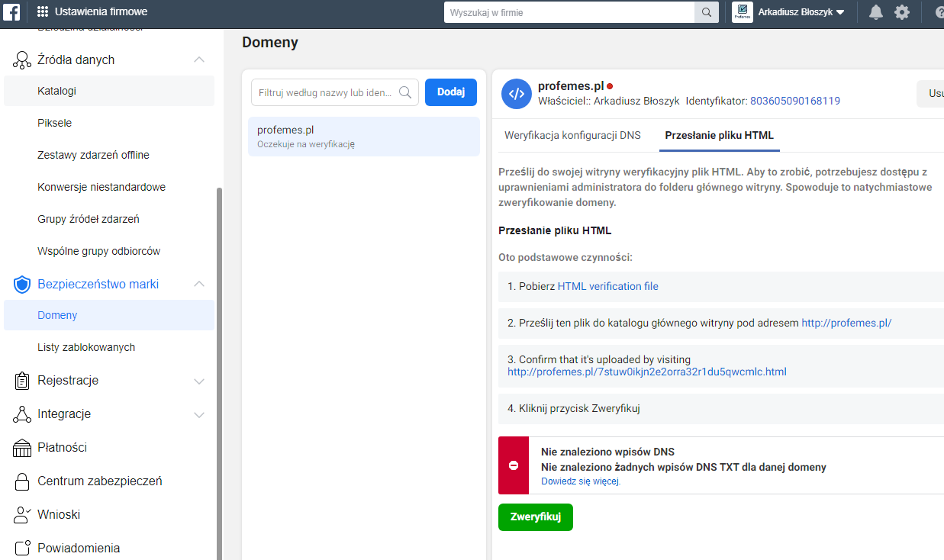Click the partially visible Usuń button
Image resolution: width=944 pixels, height=560 pixels.
930,94
